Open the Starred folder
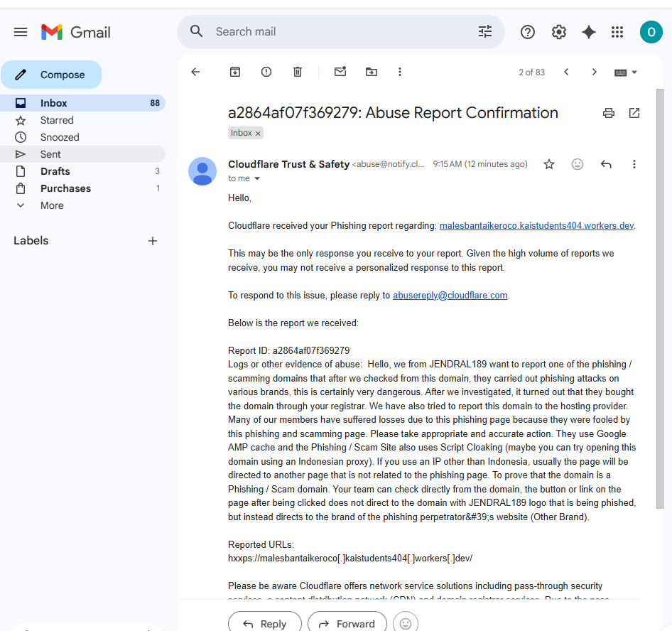Image resolution: width=672 pixels, height=631 pixels. tap(82, 121)
